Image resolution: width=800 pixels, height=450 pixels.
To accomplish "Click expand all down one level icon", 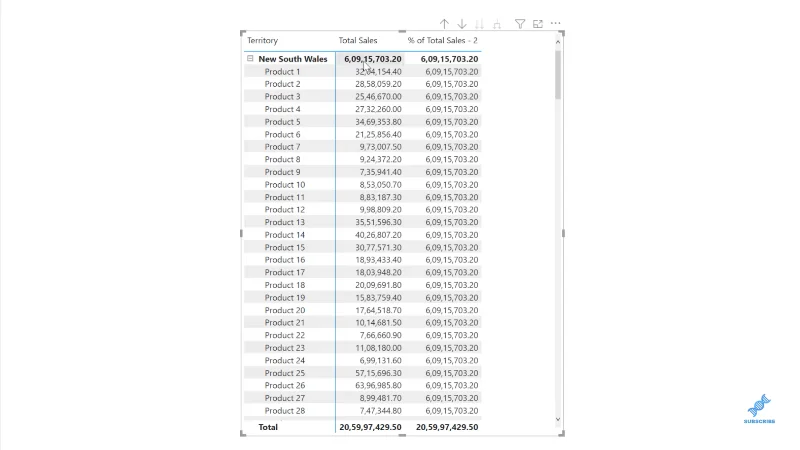I will tap(497, 24).
